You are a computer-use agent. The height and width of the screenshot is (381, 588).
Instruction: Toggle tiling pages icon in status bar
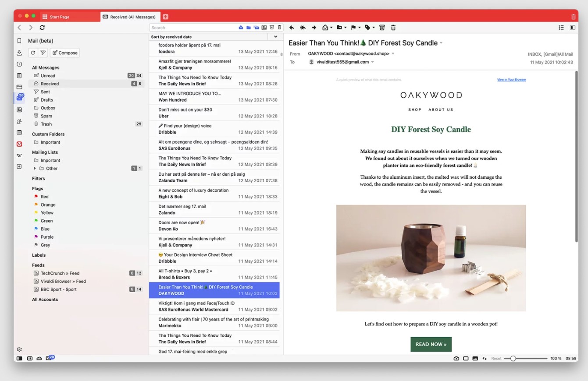coord(466,358)
